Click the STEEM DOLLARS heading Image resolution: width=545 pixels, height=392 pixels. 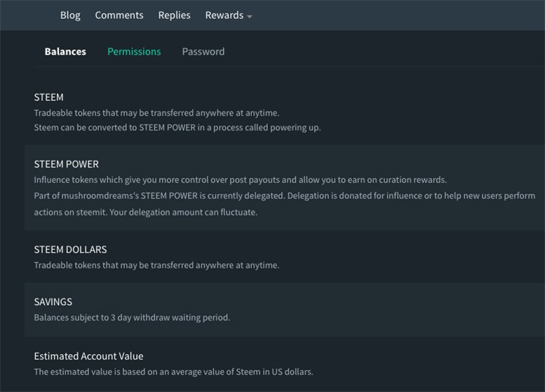point(71,250)
